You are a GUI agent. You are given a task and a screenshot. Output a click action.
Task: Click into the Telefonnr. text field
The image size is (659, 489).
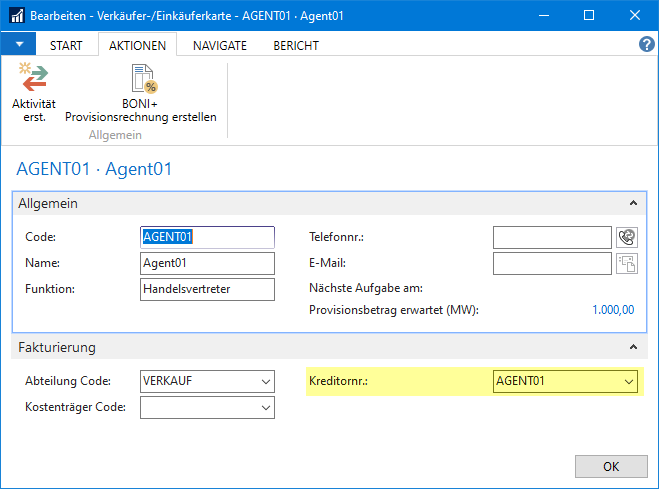point(552,237)
